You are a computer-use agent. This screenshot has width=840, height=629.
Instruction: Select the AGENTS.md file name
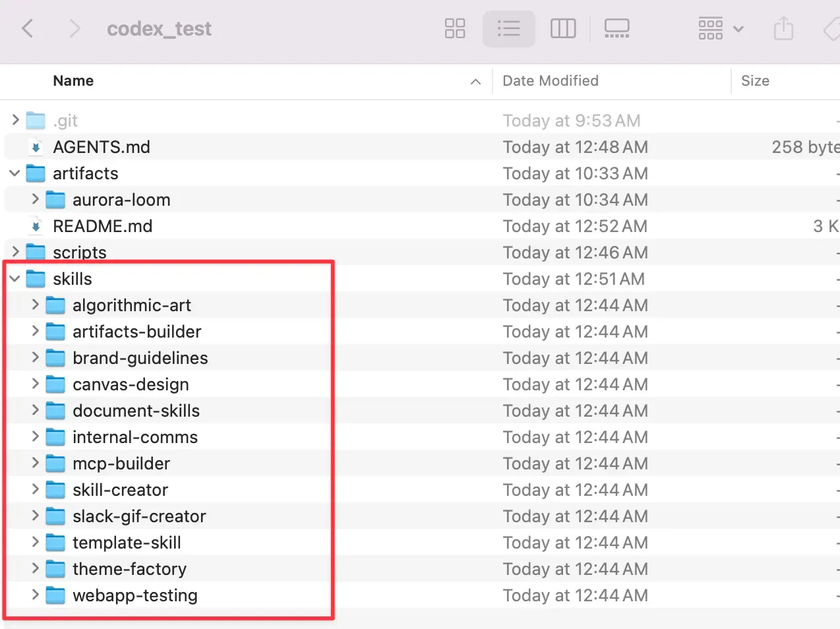(x=102, y=147)
